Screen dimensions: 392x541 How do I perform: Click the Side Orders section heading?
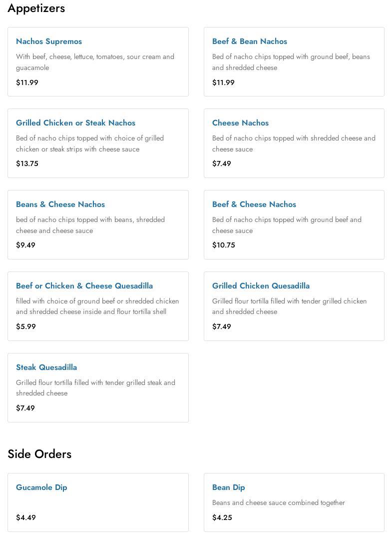tap(39, 454)
